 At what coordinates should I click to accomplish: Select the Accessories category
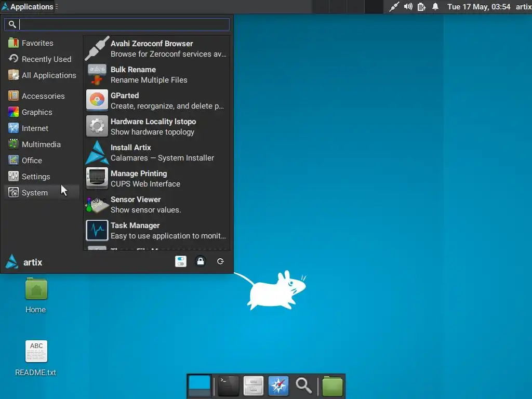point(42,96)
